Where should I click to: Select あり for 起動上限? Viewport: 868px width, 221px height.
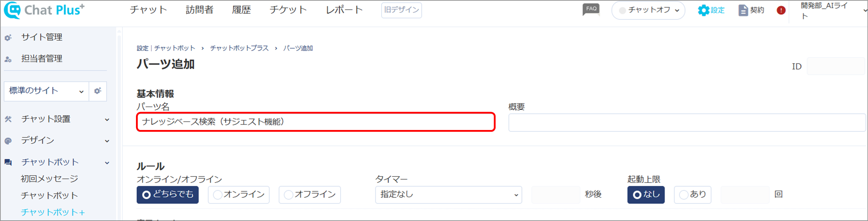(692, 195)
